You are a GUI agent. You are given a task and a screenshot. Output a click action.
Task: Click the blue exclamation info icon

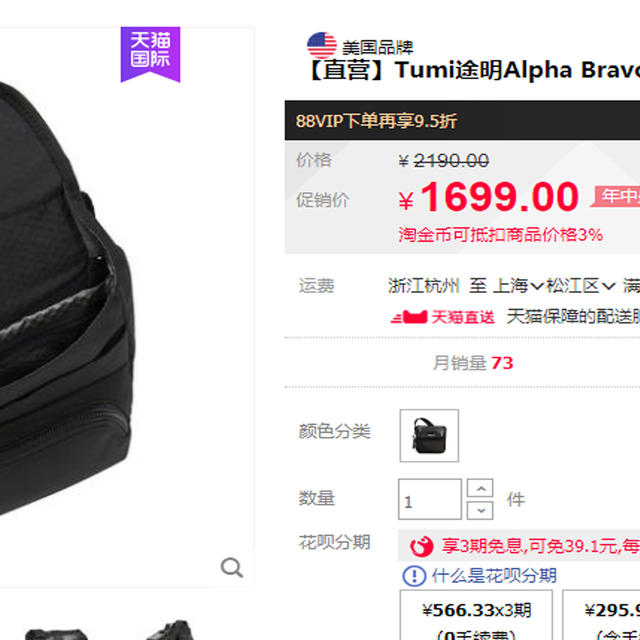point(414,576)
